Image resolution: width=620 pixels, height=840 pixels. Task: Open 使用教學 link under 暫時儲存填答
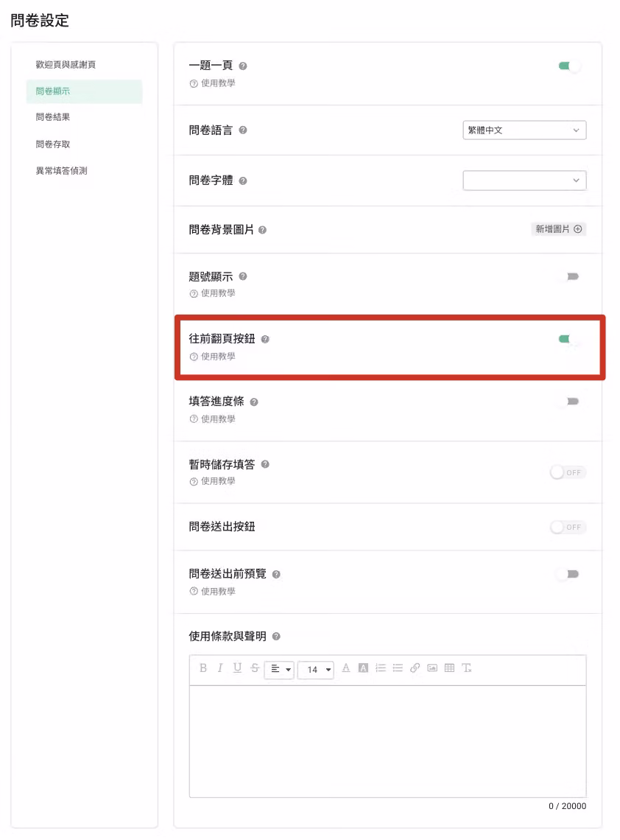click(x=213, y=481)
